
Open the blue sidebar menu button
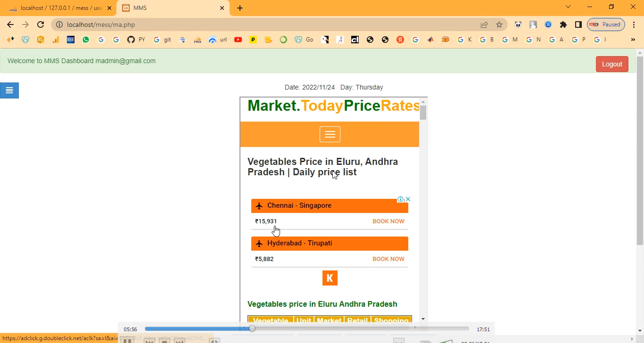[9, 90]
